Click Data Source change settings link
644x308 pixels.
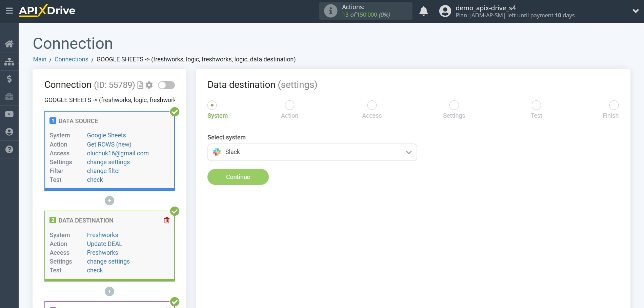(x=108, y=162)
